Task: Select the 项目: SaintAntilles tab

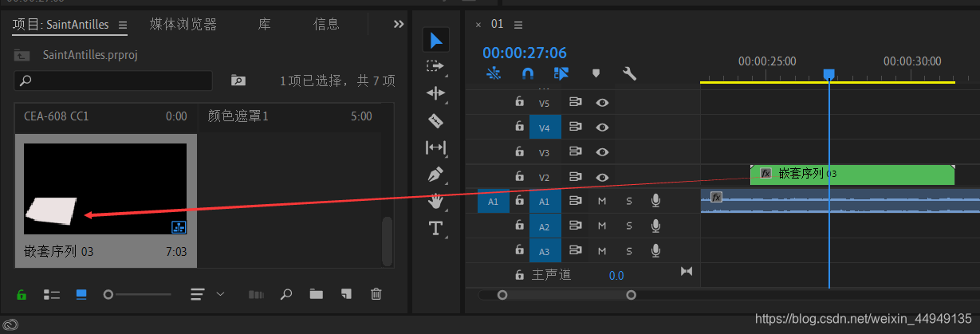Action: pyautogui.click(x=61, y=25)
